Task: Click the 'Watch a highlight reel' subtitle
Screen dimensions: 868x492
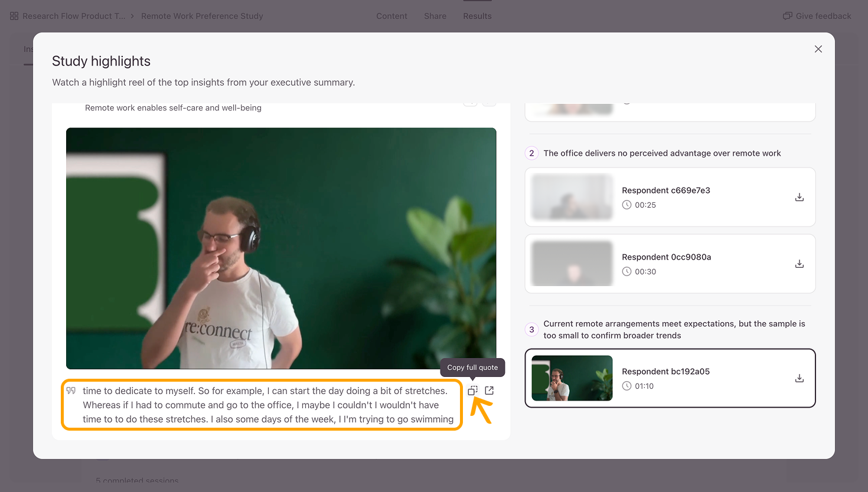Action: [x=204, y=83]
